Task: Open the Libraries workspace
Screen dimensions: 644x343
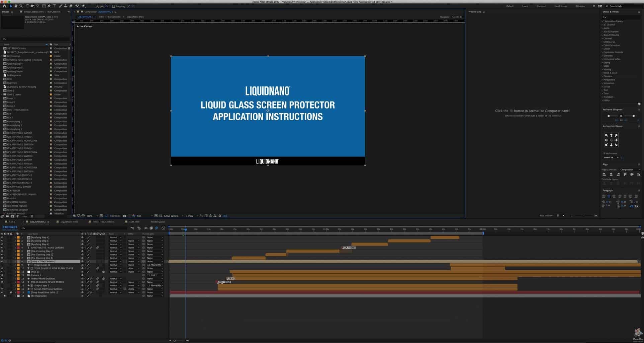Action: [580, 6]
